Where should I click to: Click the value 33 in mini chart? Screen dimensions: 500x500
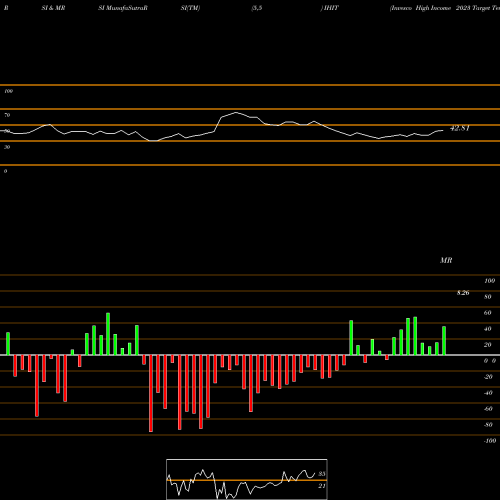click(x=322, y=474)
